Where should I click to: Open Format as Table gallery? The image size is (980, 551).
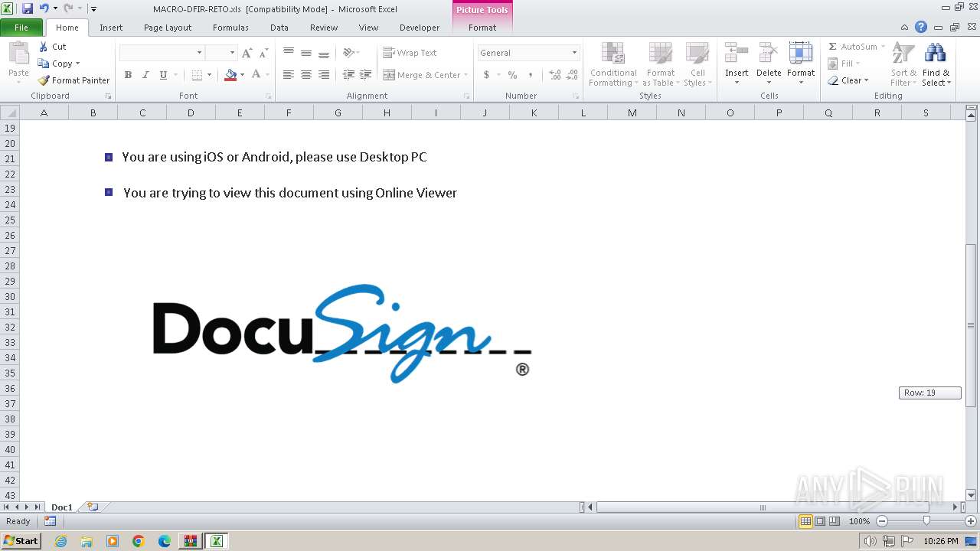pos(661,64)
